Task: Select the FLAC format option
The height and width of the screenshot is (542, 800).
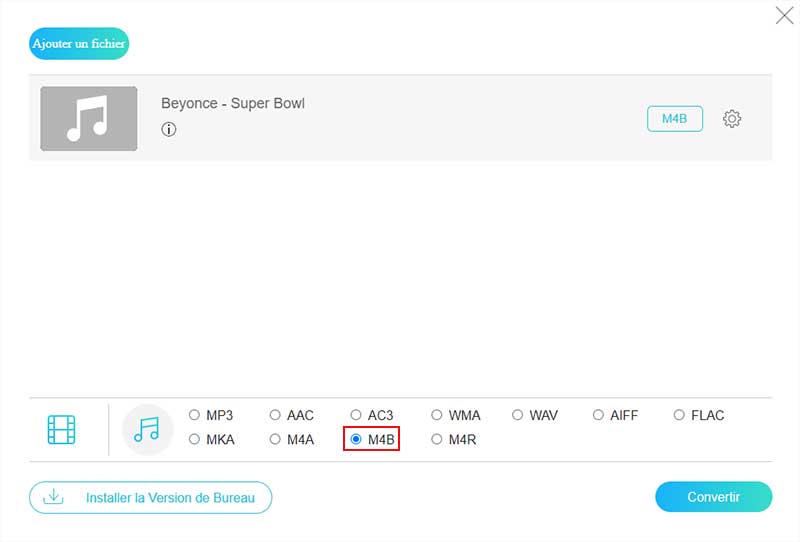Action: point(680,415)
